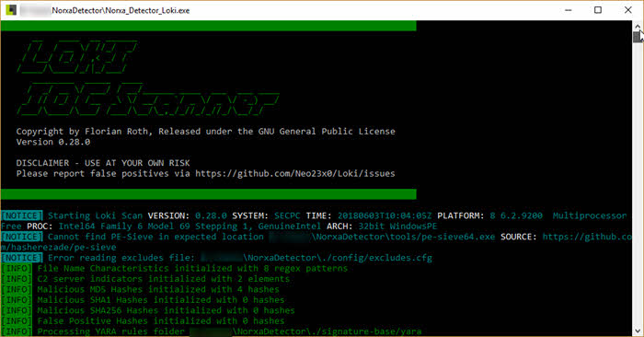Click 'Intel64 Family 6 Model 69' text
The image size is (644, 337).
click(124, 227)
